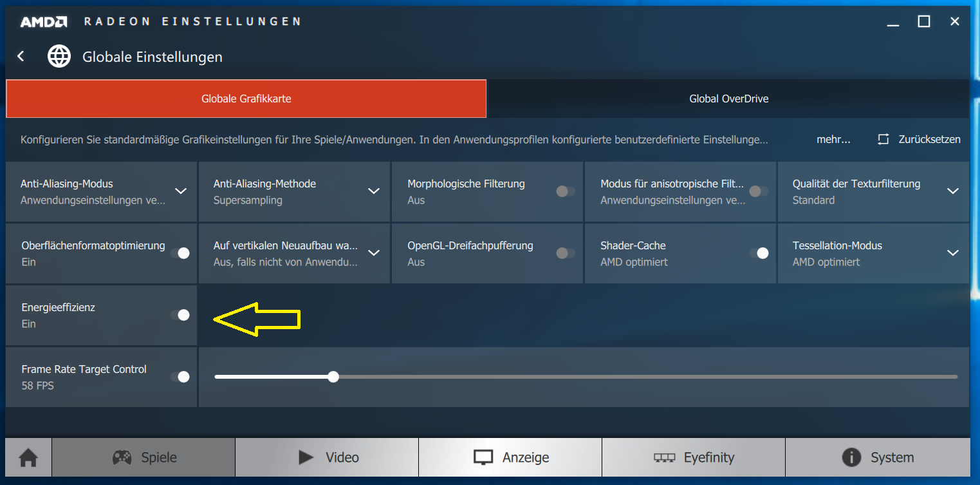Click the Frame Rate Target slider handle
This screenshot has height=485, width=980.
333,377
